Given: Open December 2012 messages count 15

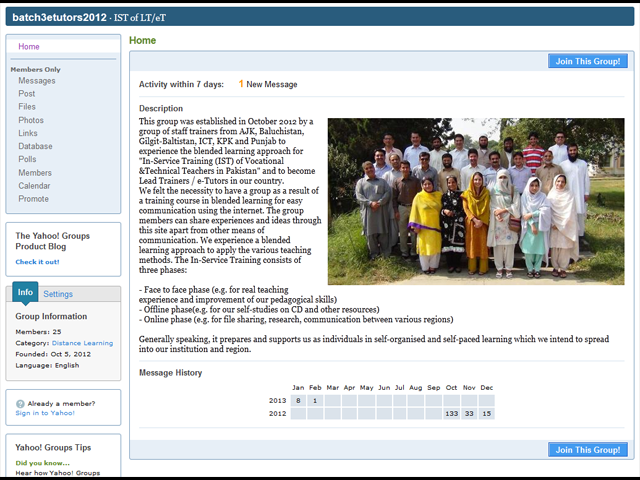Looking at the screenshot, I should [487, 413].
